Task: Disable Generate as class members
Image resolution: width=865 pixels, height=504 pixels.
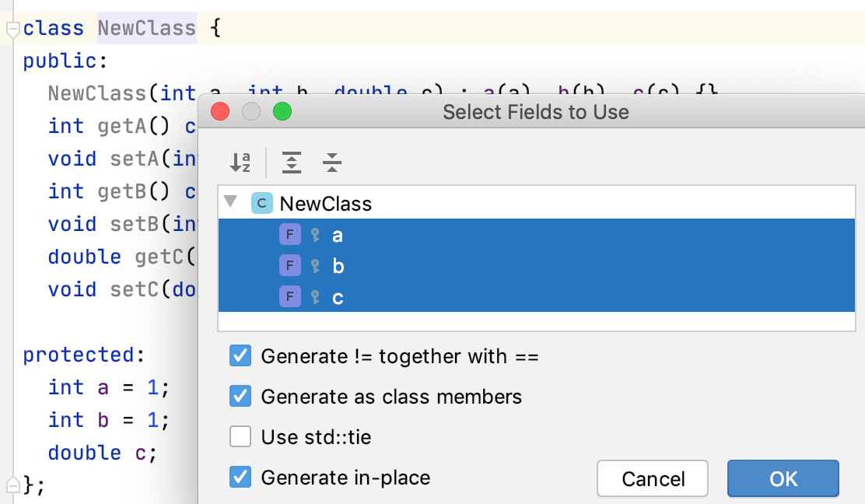Action: [240, 397]
